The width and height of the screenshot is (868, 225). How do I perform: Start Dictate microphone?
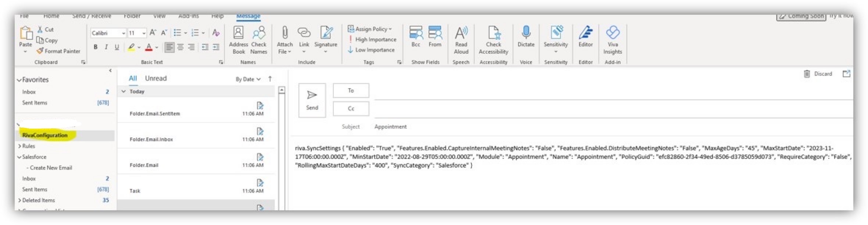pos(526,36)
